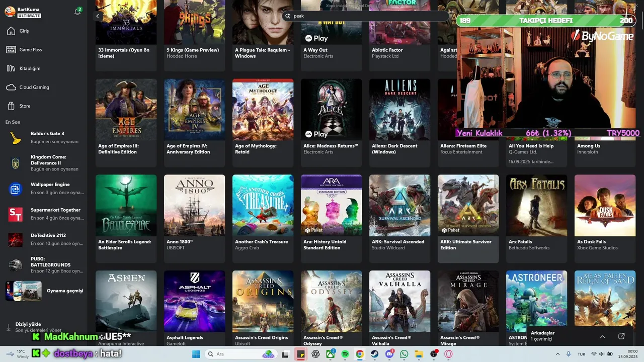This screenshot has height=362, width=644.
Task: Open the 9 Kings (Game Preview) card
Action: (194, 35)
